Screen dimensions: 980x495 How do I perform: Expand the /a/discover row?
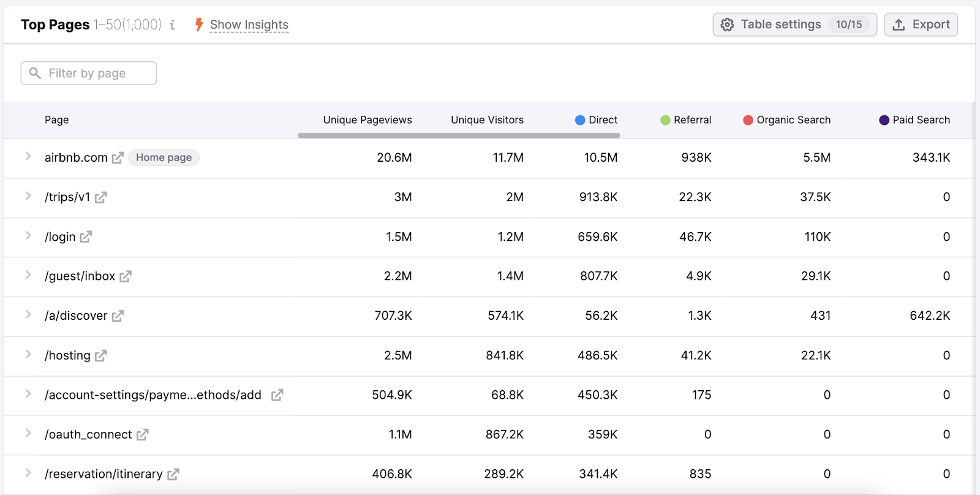click(x=28, y=315)
